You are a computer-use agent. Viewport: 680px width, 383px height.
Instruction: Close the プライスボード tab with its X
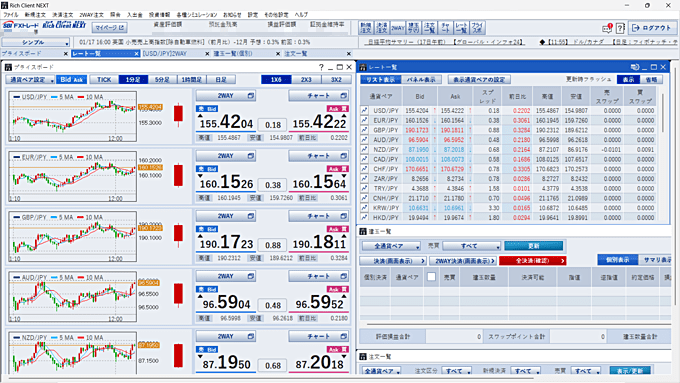66,54
